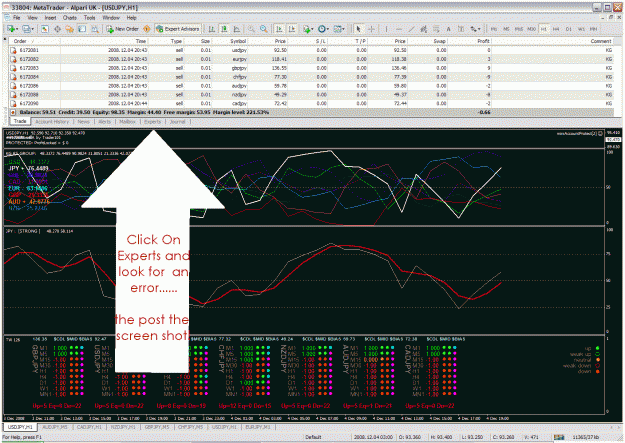The height and width of the screenshot is (443, 625).
Task: Open the GBPJPY,M5 chart tab
Action: click(x=157, y=427)
